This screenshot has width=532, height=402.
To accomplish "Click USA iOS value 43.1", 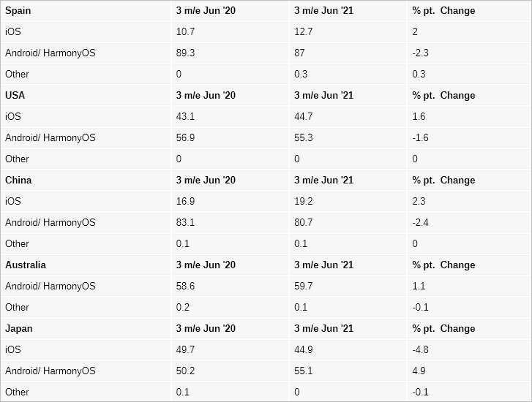I will coord(184,117).
